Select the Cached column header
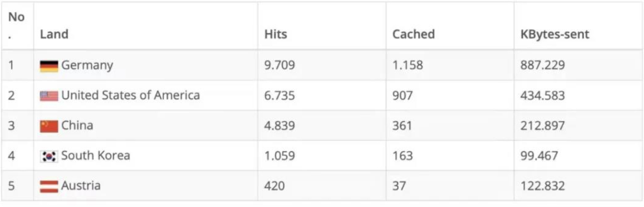Image resolution: width=644 pixels, height=207 pixels. tap(414, 34)
